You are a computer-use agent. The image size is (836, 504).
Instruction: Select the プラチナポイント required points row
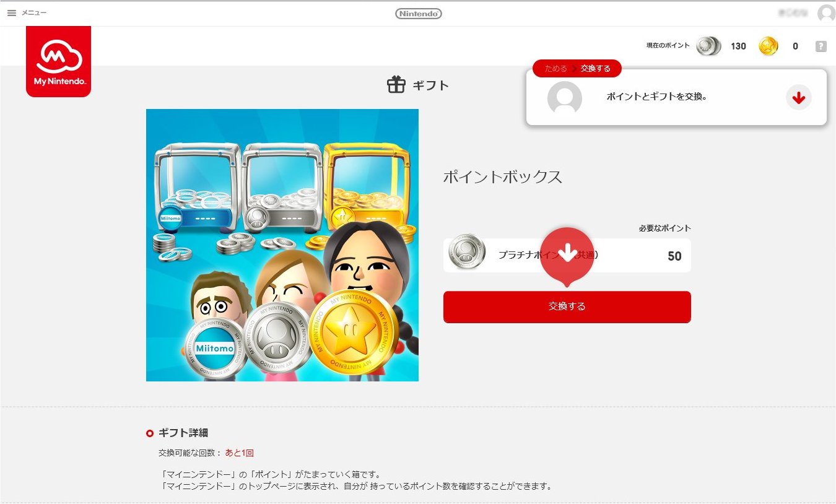click(x=567, y=255)
